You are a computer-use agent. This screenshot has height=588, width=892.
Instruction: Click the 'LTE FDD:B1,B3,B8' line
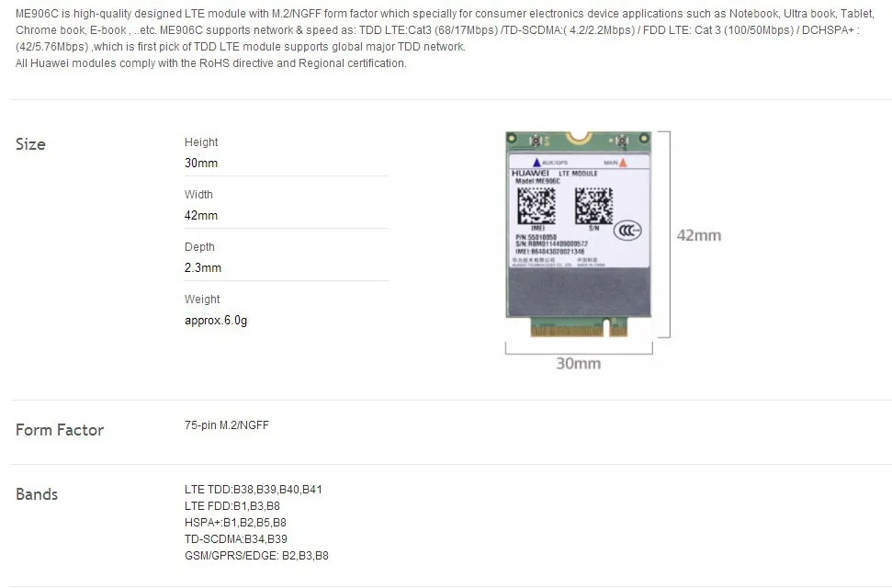click(x=232, y=506)
